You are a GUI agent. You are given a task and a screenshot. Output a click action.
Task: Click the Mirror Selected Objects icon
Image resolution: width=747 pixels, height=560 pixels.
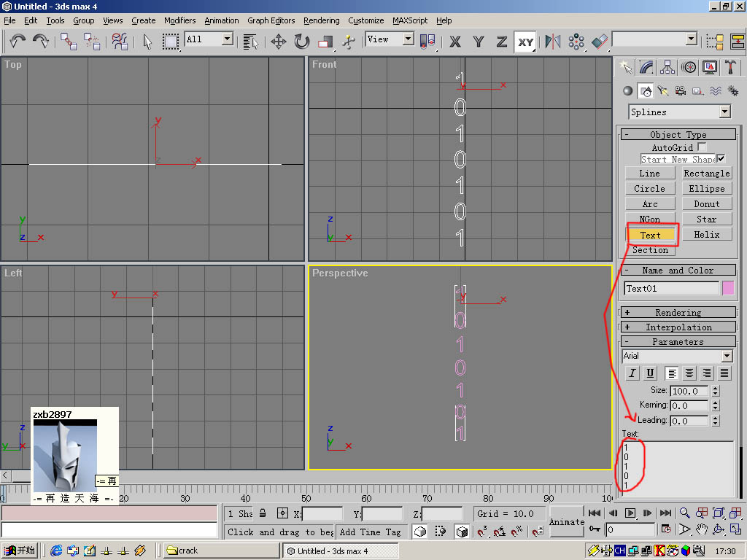553,42
